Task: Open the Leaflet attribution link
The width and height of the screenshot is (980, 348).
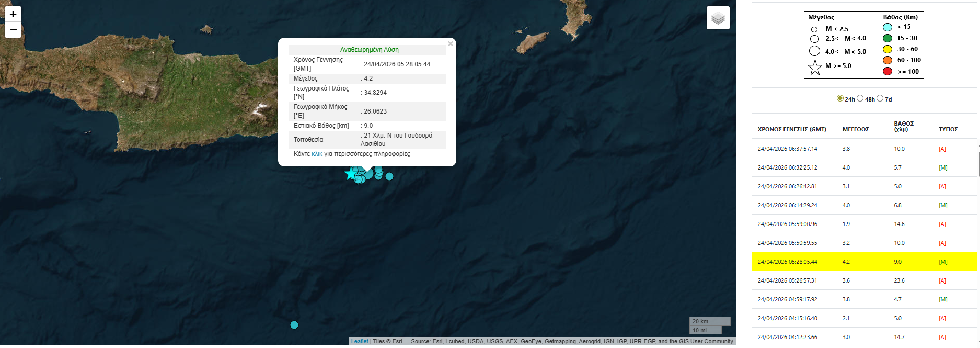Action: [360, 341]
